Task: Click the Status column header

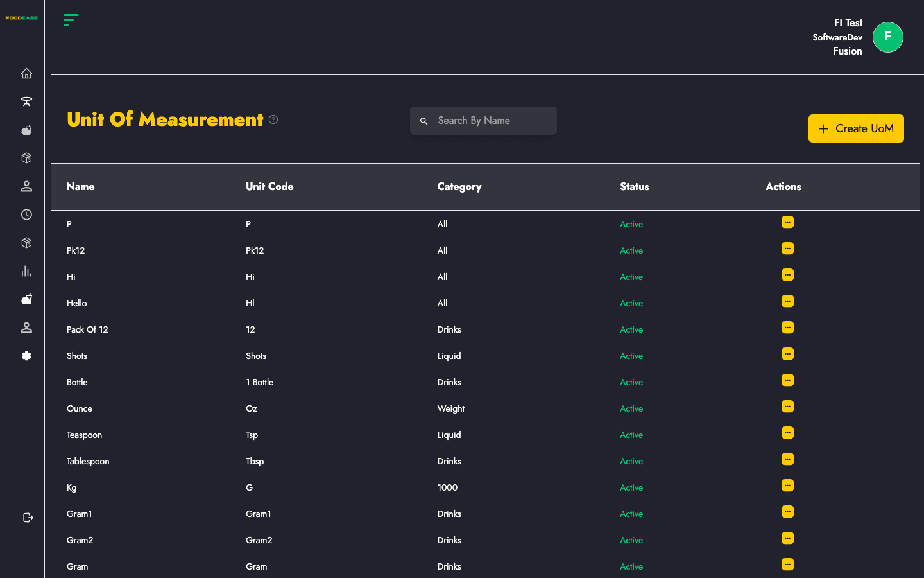Action: pos(635,187)
